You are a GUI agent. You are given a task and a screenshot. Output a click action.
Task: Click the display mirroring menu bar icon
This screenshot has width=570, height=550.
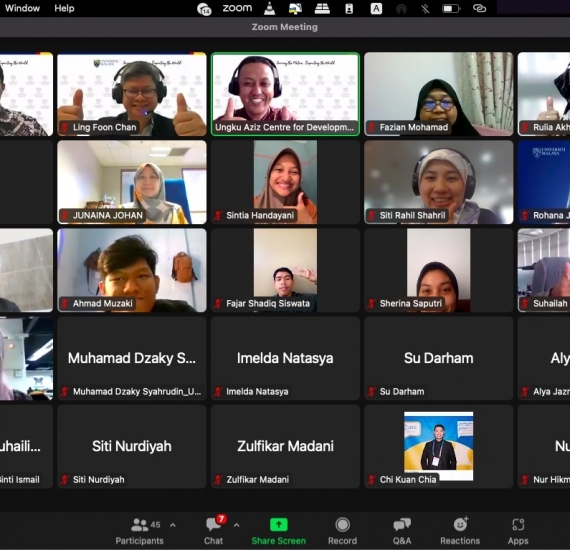pos(295,8)
